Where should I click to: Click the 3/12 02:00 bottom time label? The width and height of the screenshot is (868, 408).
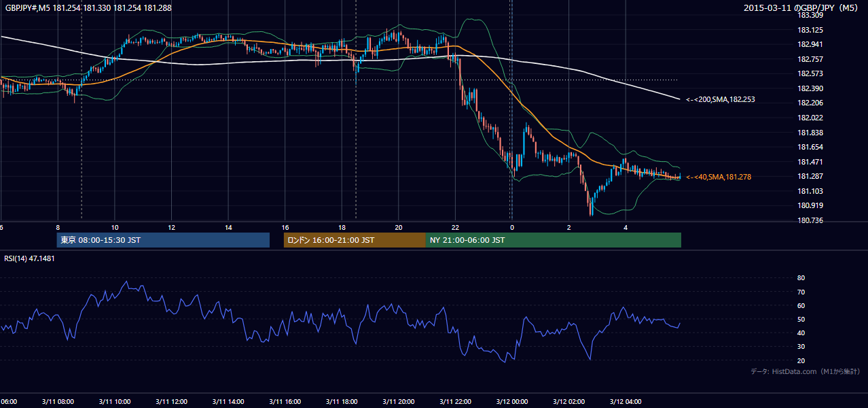[568, 402]
